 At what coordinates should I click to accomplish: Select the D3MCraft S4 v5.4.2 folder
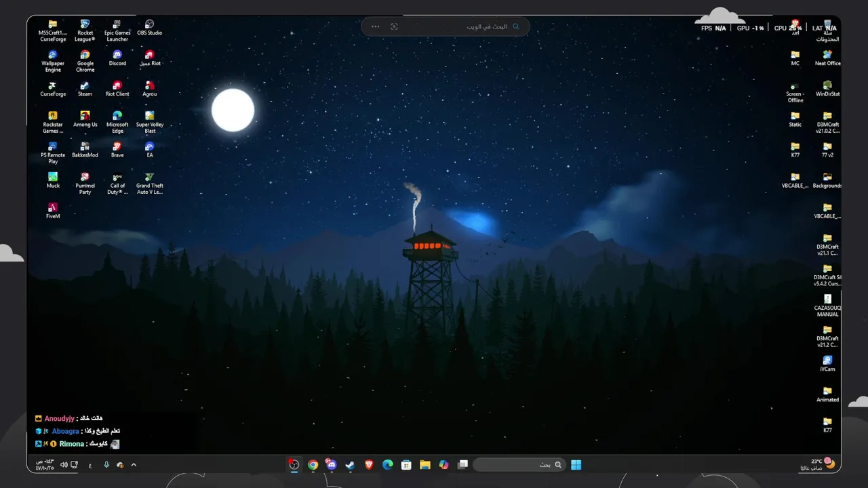click(x=827, y=275)
